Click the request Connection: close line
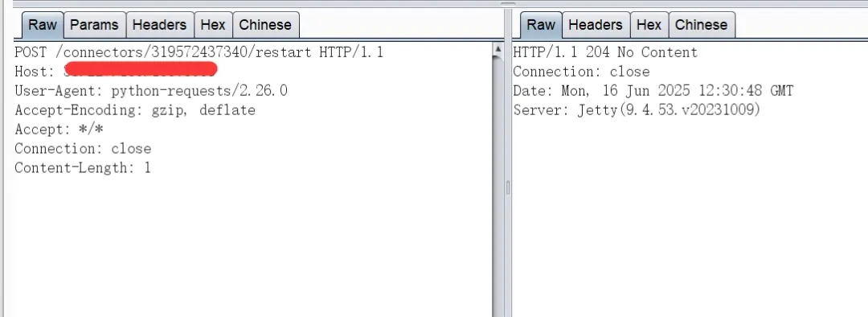This screenshot has width=868, height=317. coord(83,149)
